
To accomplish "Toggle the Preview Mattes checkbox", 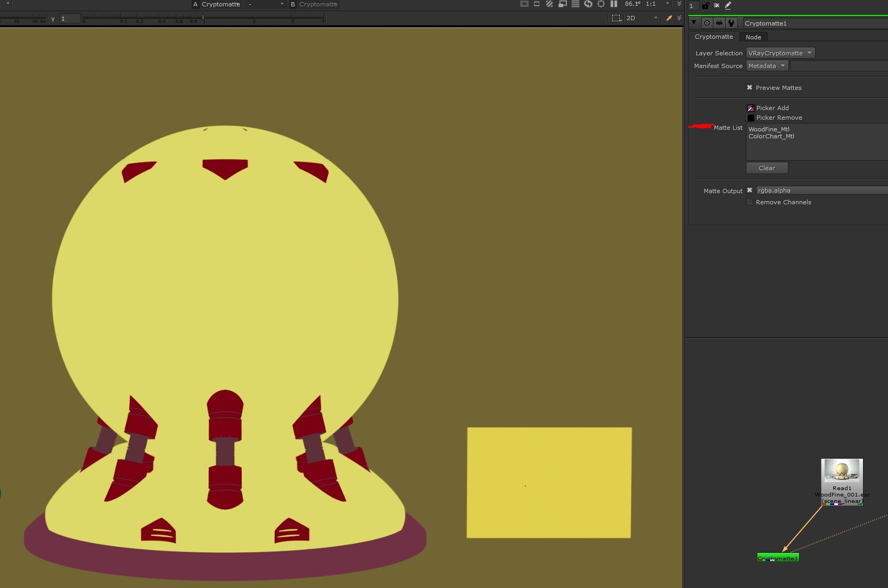I will coord(750,88).
